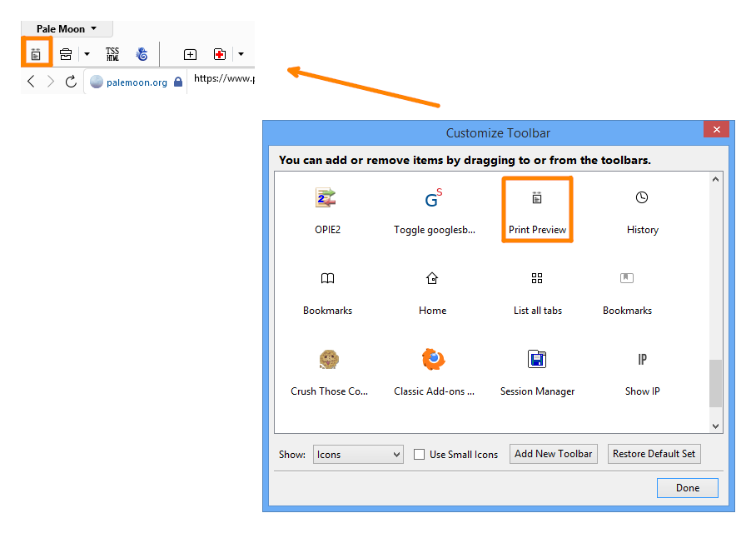The image size is (756, 533).
Task: Close the Customize Toolbar dialog
Action: point(717,129)
